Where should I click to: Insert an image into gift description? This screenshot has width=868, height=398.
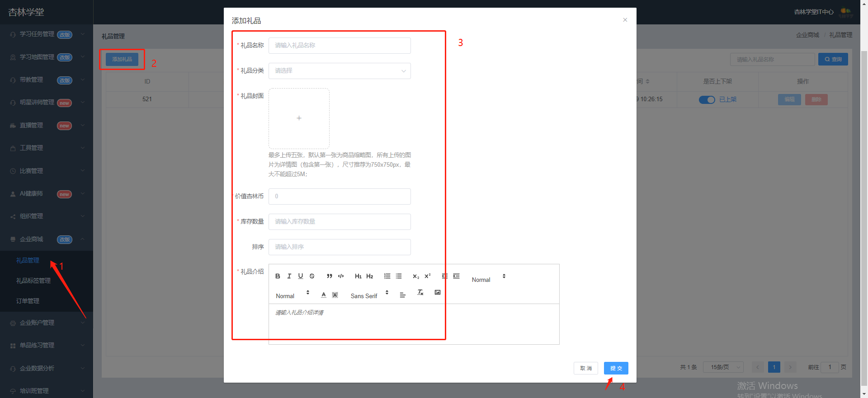(x=438, y=292)
